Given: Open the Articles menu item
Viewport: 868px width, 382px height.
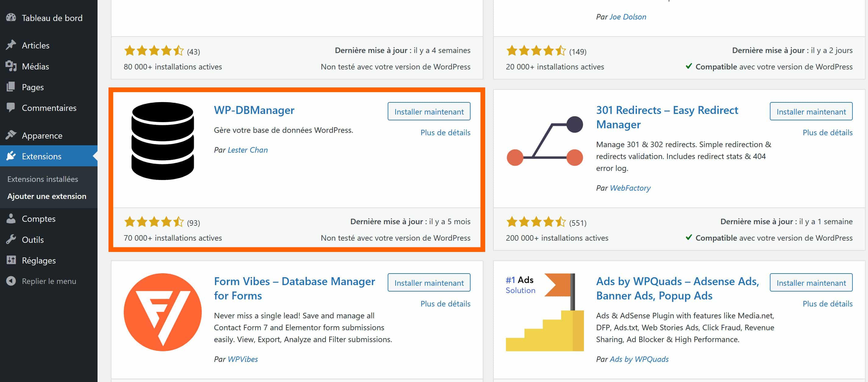Looking at the screenshot, I should pyautogui.click(x=49, y=45).
